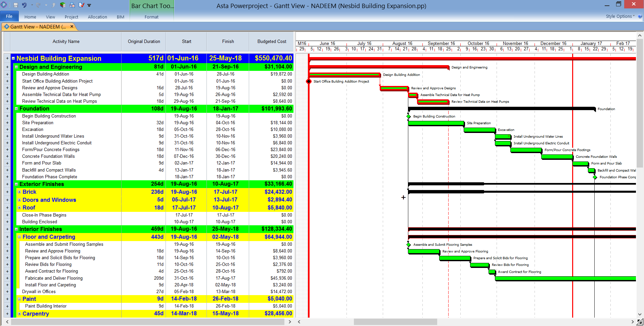Switch to the View ribbon tab
This screenshot has height=326, width=644.
pos(51,17)
